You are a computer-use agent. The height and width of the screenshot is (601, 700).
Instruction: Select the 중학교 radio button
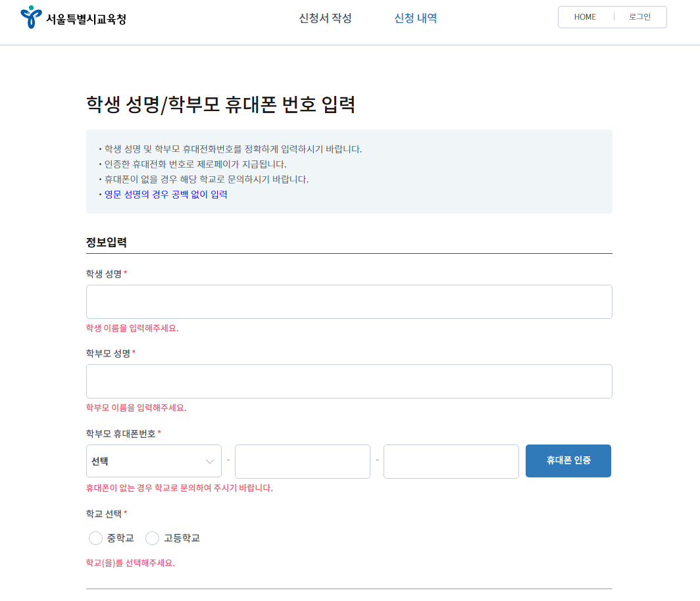[95, 538]
